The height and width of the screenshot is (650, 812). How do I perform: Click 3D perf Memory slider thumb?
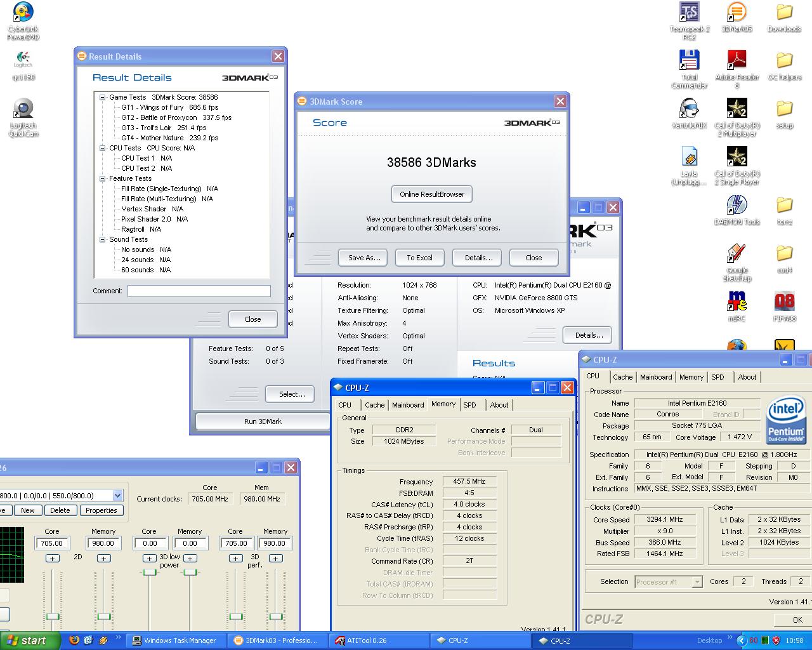[276, 616]
